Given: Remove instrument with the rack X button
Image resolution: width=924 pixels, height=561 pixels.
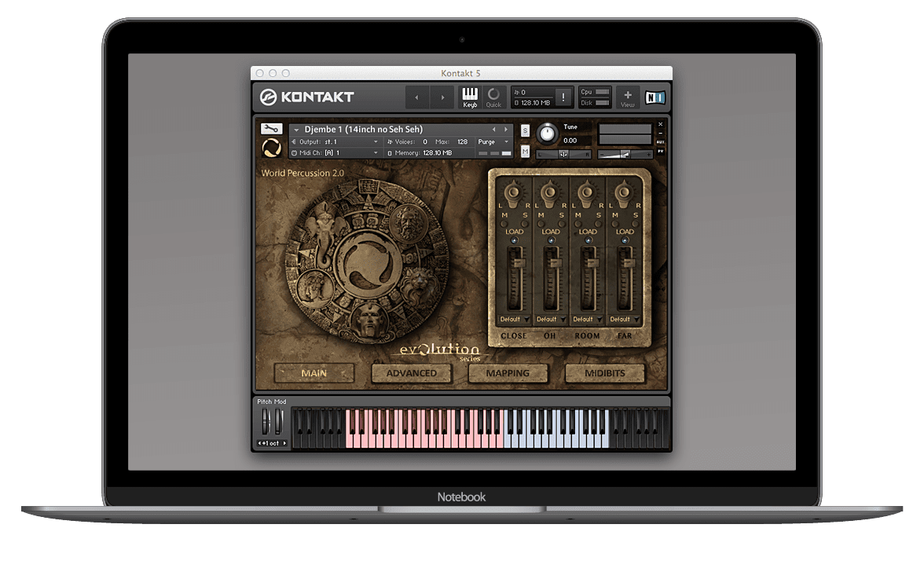Looking at the screenshot, I should 661,124.
